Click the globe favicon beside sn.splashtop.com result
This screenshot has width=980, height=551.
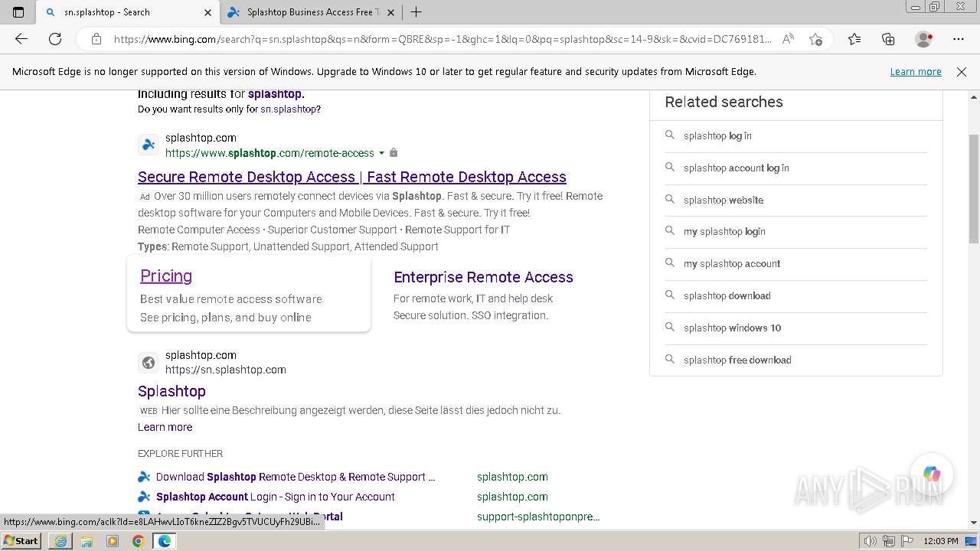[x=149, y=363]
